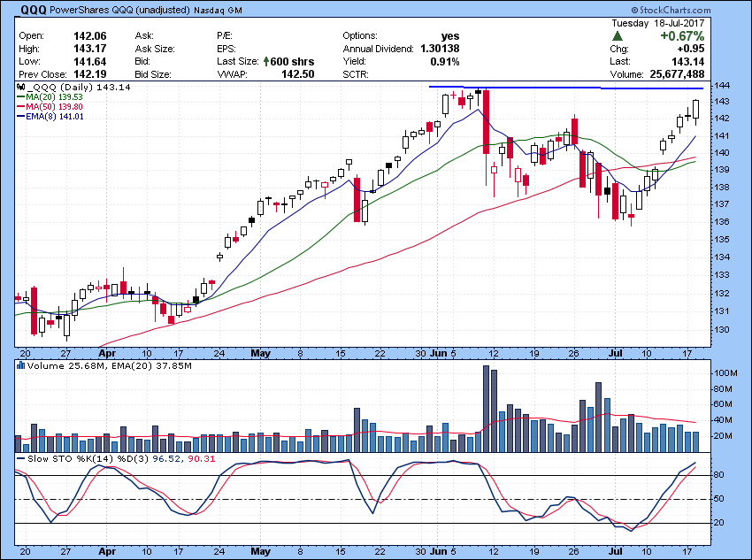Click the "EMA(20) 37.85M" volume legend

(x=151, y=366)
